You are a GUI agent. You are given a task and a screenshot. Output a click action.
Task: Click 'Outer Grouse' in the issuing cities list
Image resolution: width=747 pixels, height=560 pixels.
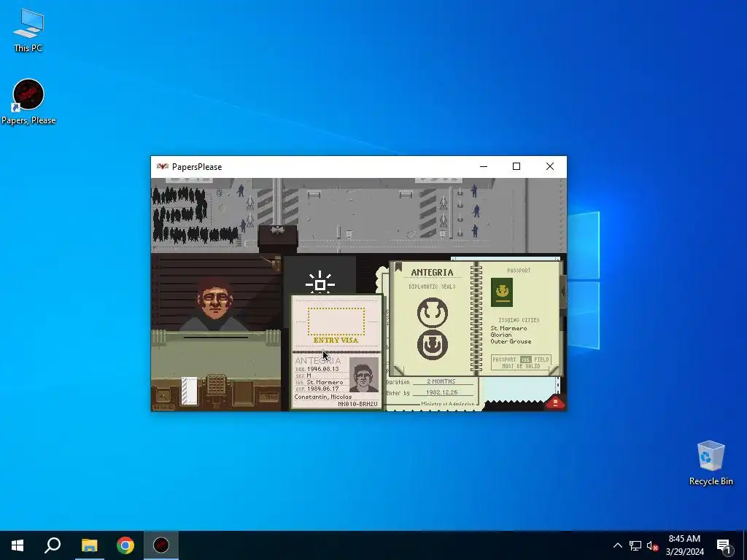point(511,341)
